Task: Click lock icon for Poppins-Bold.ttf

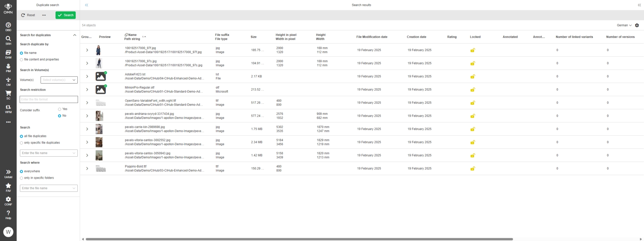Action: (473, 168)
